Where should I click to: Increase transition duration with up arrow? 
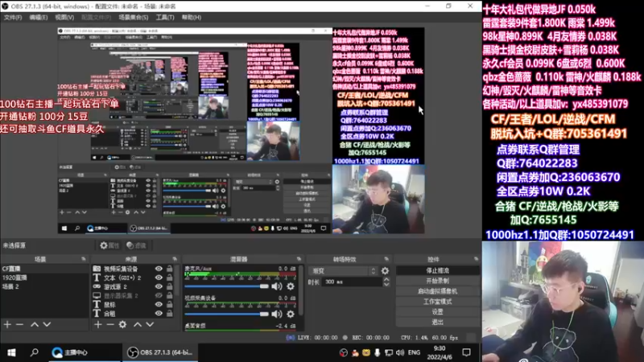(386, 279)
